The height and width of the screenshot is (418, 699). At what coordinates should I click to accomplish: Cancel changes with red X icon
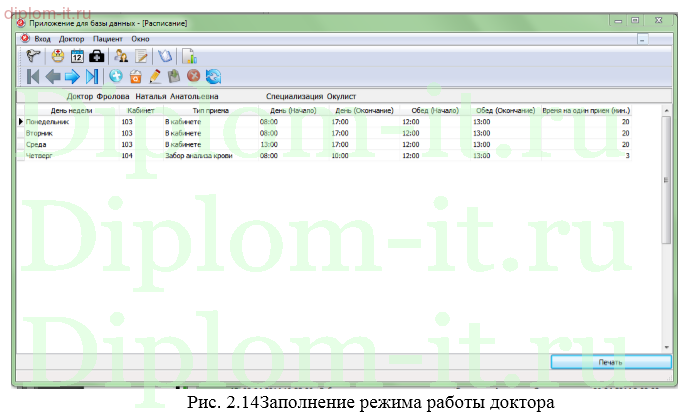point(193,76)
